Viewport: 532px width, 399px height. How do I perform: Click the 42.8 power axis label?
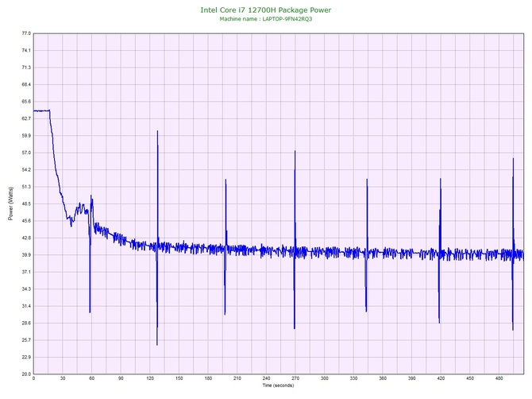tap(26, 238)
